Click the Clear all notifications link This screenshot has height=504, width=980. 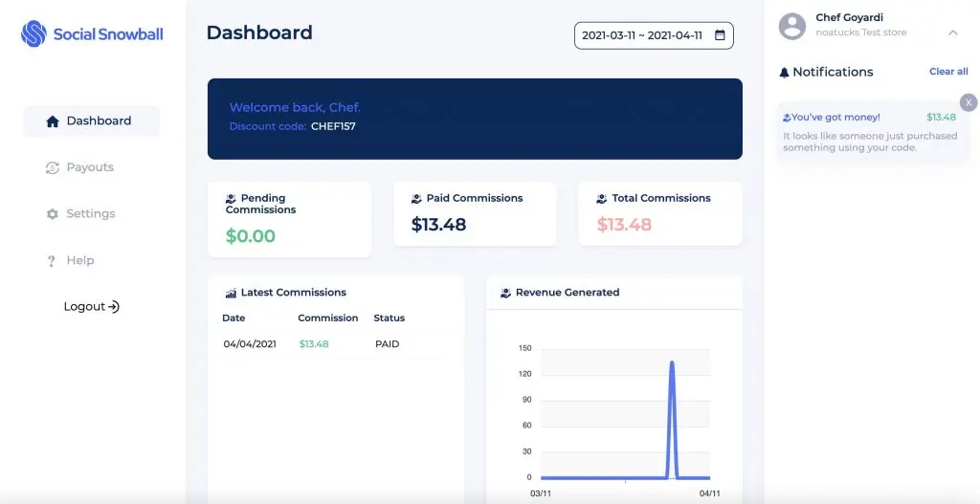(947, 72)
